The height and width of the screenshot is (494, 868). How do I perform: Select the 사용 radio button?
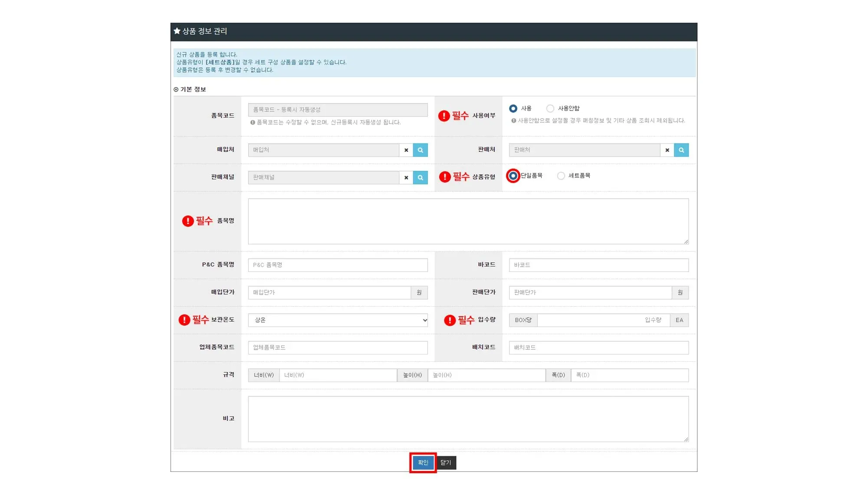513,108
